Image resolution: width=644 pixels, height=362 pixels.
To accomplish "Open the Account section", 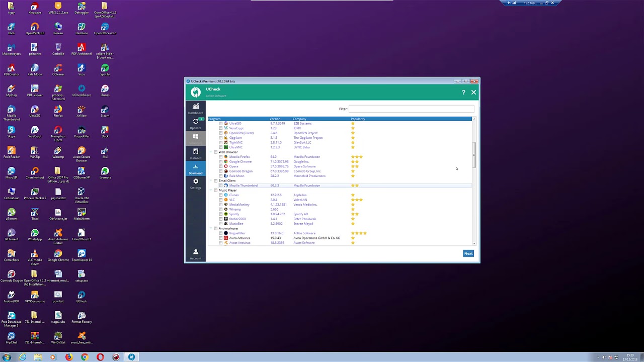I will 196,254.
